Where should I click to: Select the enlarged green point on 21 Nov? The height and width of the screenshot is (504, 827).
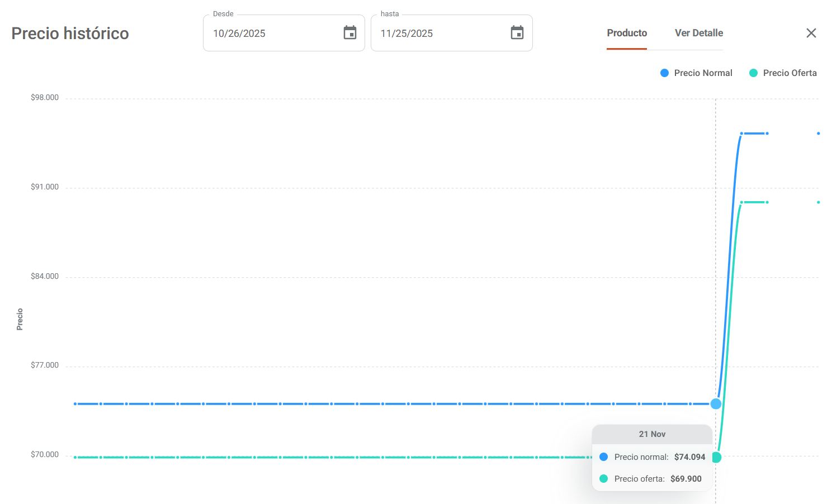pyautogui.click(x=716, y=458)
